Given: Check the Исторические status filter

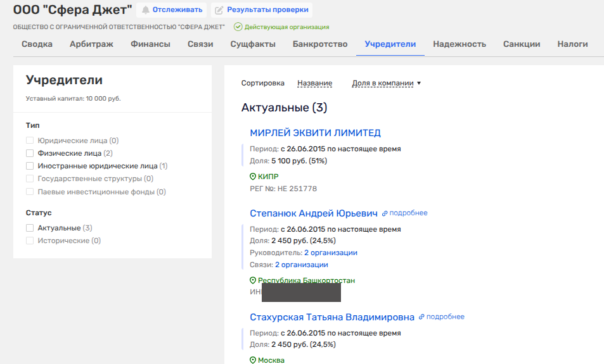Looking at the screenshot, I should tap(30, 241).
